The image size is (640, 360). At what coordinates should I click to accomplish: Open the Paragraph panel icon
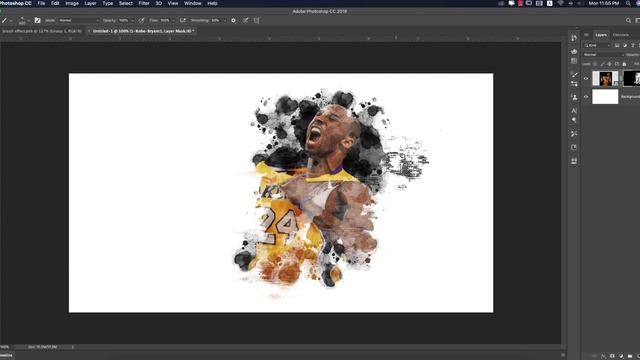pyautogui.click(x=574, y=120)
